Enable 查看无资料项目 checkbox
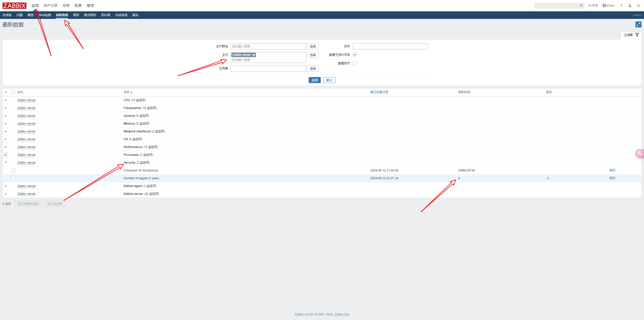Image resolution: width=644 pixels, height=320 pixels. (355, 55)
